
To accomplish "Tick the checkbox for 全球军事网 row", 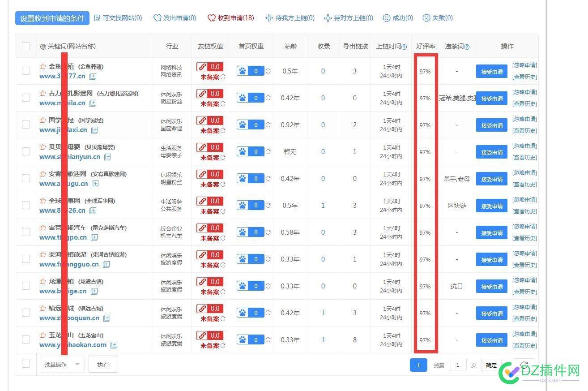I will tap(26, 205).
